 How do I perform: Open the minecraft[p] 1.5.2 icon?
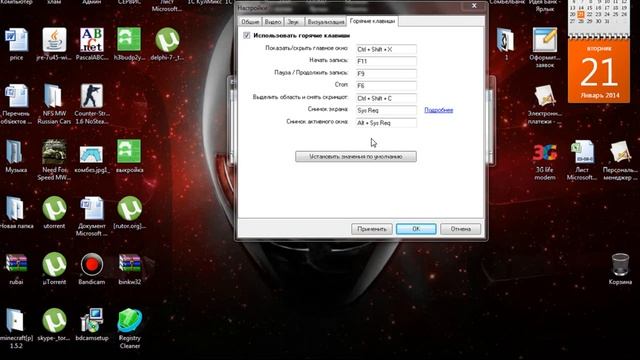click(16, 320)
